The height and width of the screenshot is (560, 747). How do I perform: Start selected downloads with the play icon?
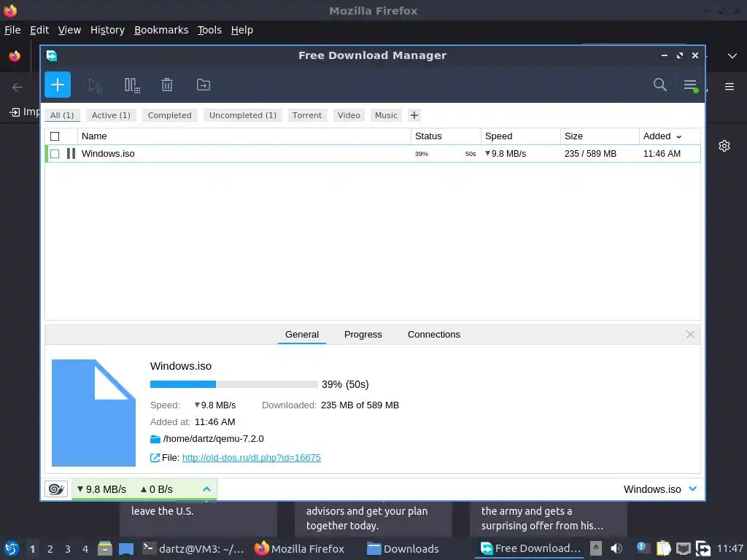pyautogui.click(x=96, y=85)
